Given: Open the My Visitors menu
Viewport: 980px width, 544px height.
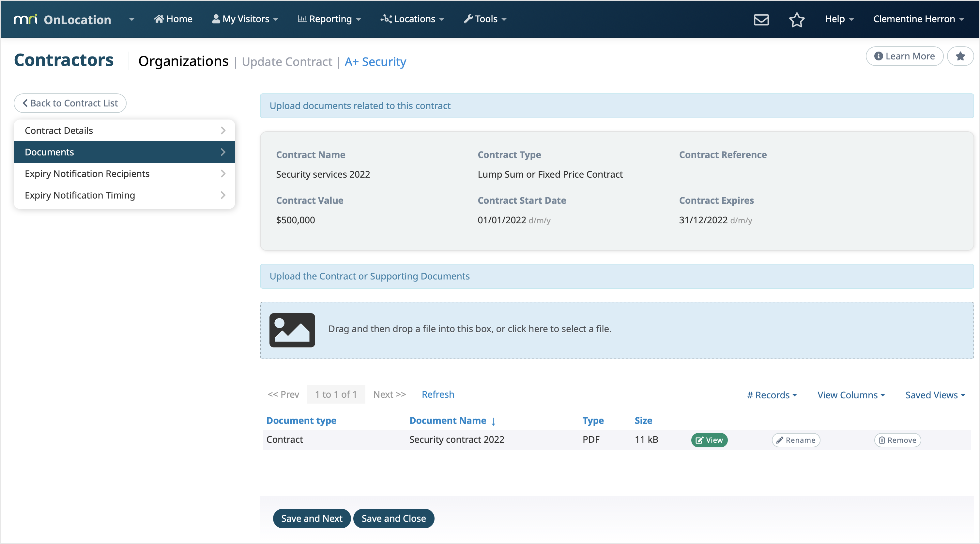Looking at the screenshot, I should 245,19.
